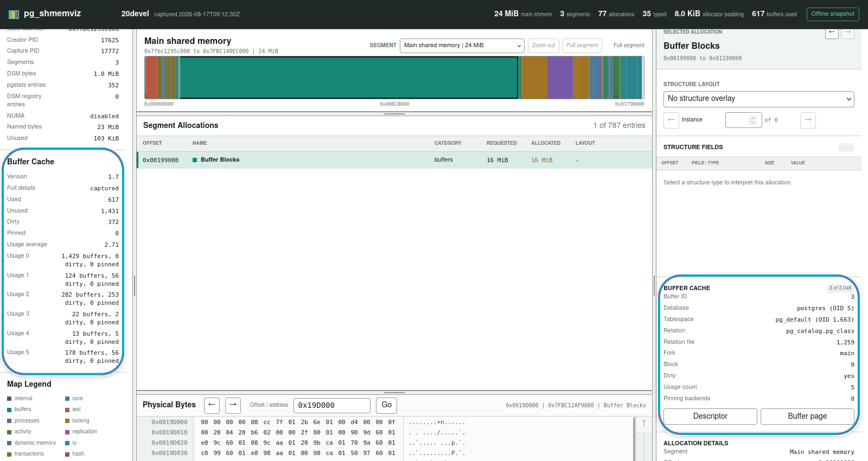Viewport: 868px width, 461px height.
Task: Sort by the NAME column header
Action: (200, 143)
